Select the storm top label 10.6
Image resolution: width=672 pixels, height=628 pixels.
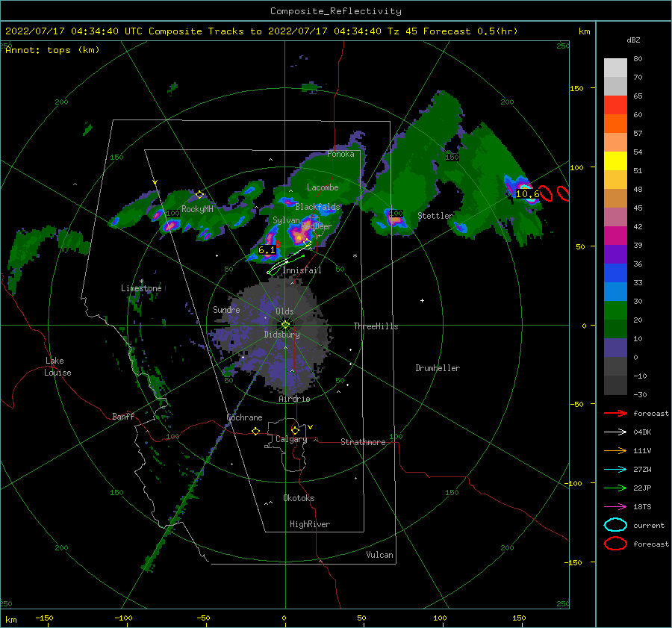pos(527,193)
